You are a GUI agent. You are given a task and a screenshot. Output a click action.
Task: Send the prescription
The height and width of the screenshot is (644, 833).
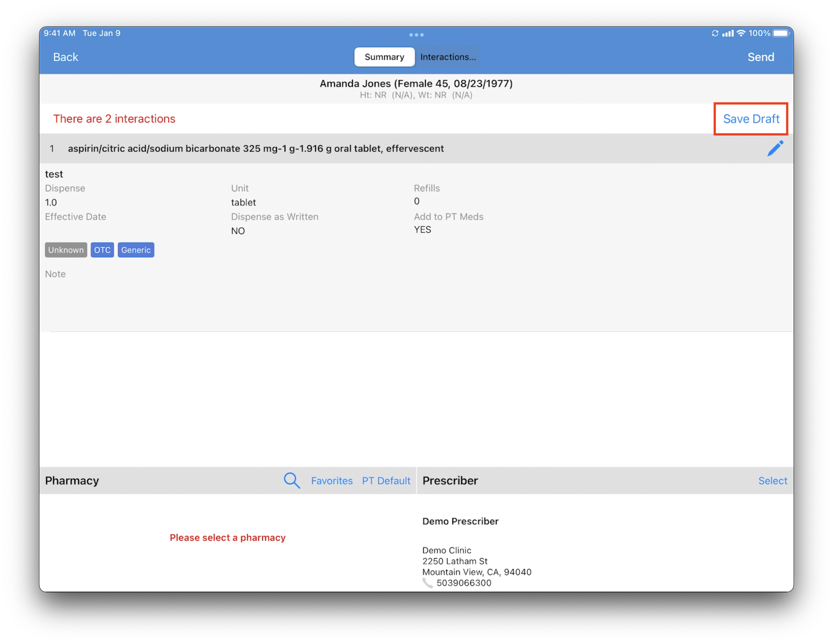click(761, 57)
